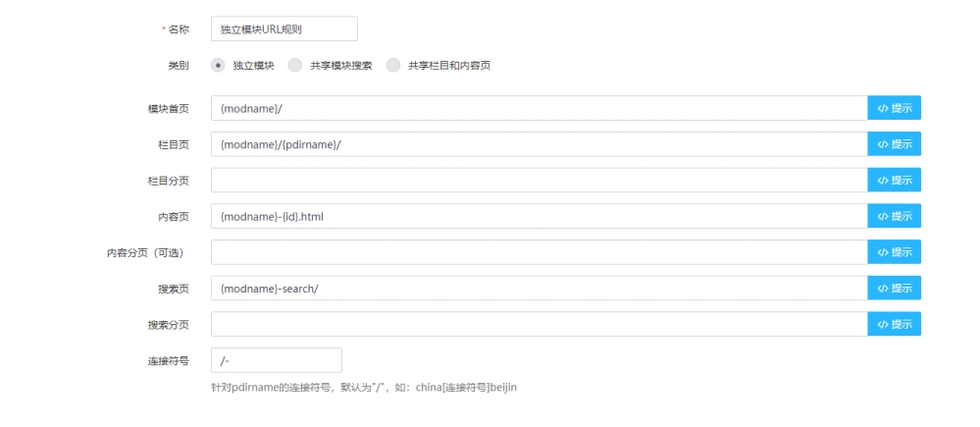
Task: Focus the 模块首页 URL rule field
Action: coord(538,108)
